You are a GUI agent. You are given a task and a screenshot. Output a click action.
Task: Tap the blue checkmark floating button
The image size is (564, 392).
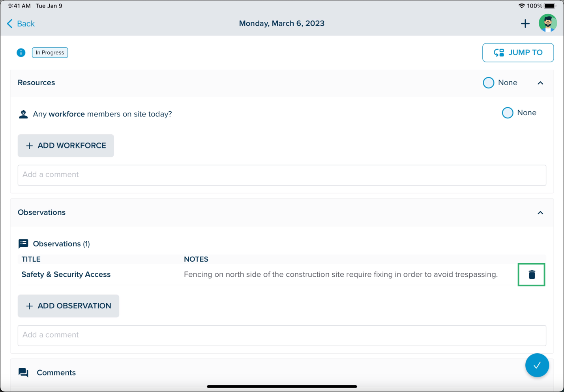[537, 365]
